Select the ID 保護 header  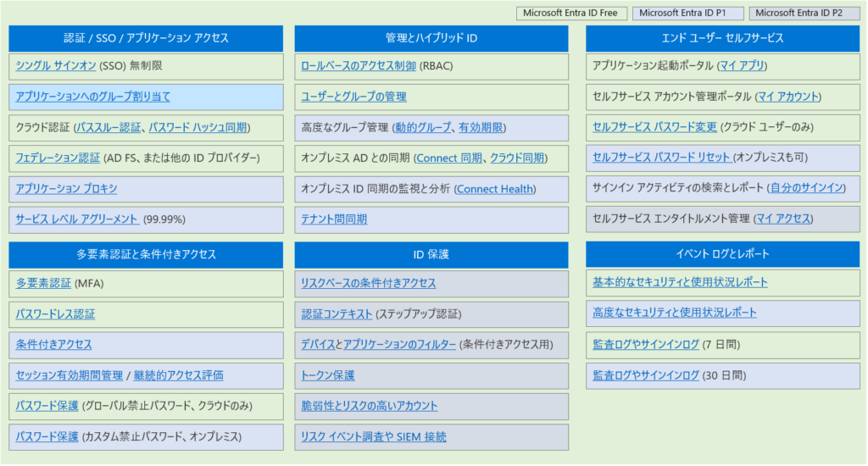pyautogui.click(x=431, y=254)
